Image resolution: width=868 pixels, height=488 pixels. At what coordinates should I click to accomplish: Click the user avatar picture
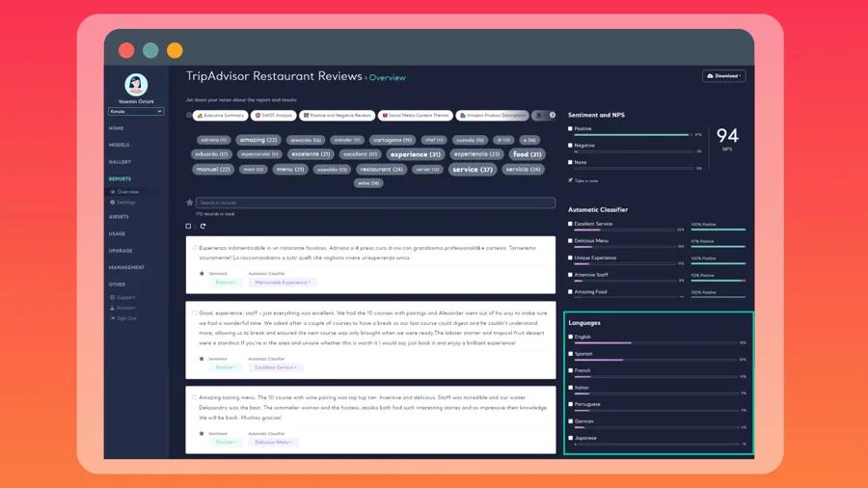136,85
